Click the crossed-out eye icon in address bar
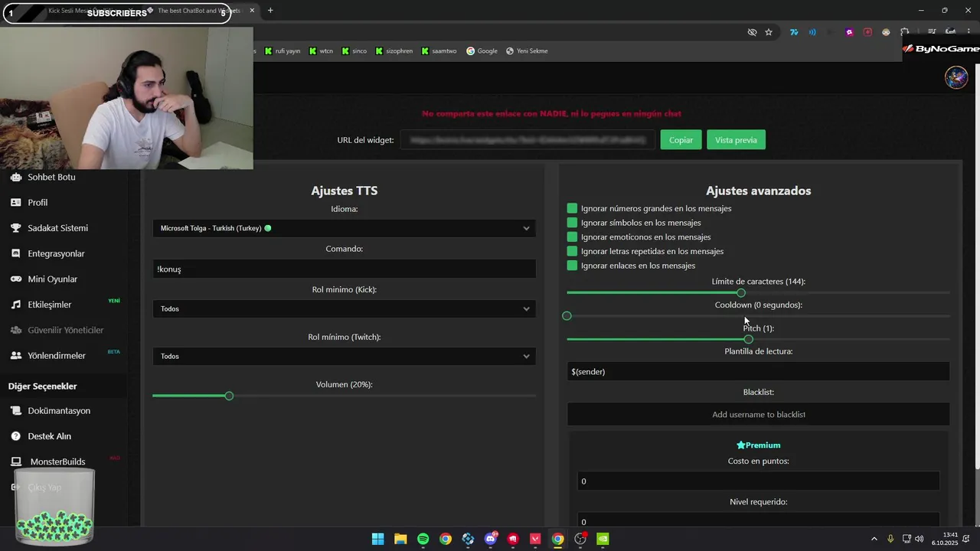 [x=752, y=32]
